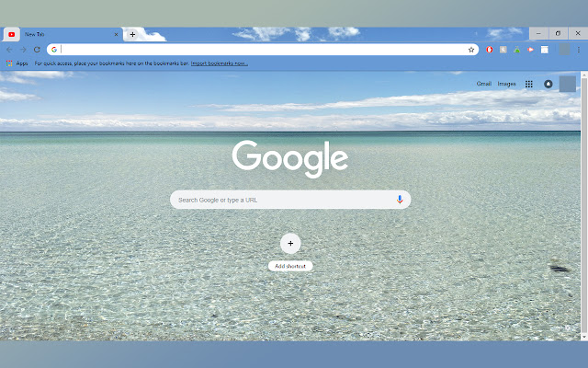Open the Chrome three-dot menu
This screenshot has width=588, height=368.
click(x=579, y=50)
